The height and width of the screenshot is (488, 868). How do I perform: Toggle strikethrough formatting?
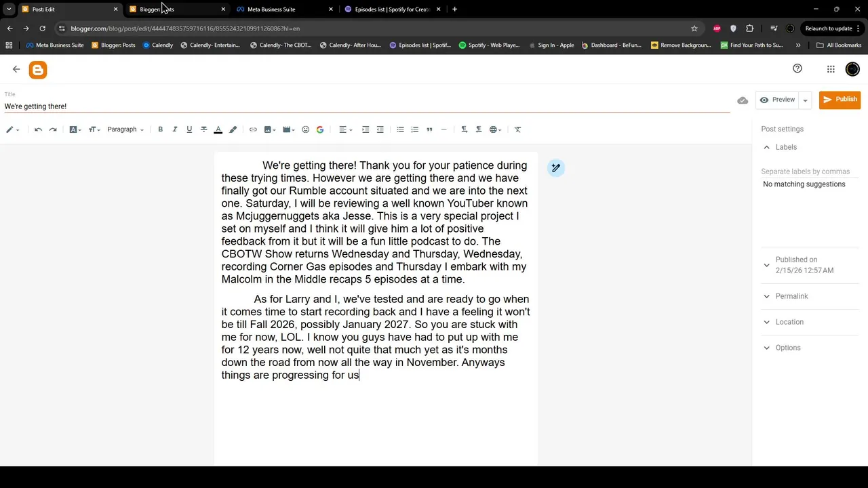[x=203, y=129]
